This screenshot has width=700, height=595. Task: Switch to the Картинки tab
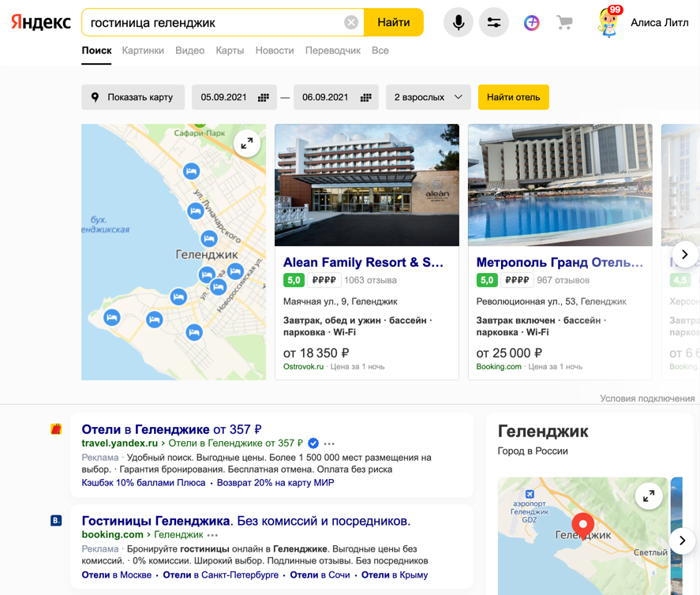[143, 51]
